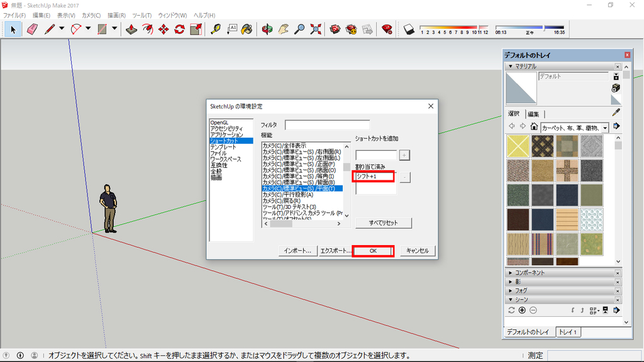Image resolution: width=644 pixels, height=362 pixels.
Task: Activate the Arc drawing tool
Action: 76,29
